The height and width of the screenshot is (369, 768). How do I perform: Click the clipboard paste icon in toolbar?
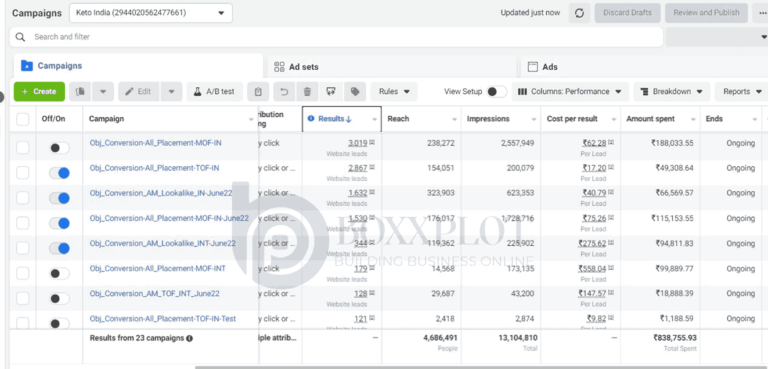pos(258,92)
